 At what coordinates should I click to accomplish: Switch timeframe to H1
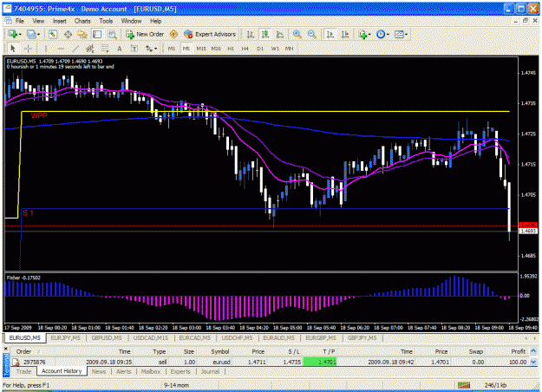point(231,49)
